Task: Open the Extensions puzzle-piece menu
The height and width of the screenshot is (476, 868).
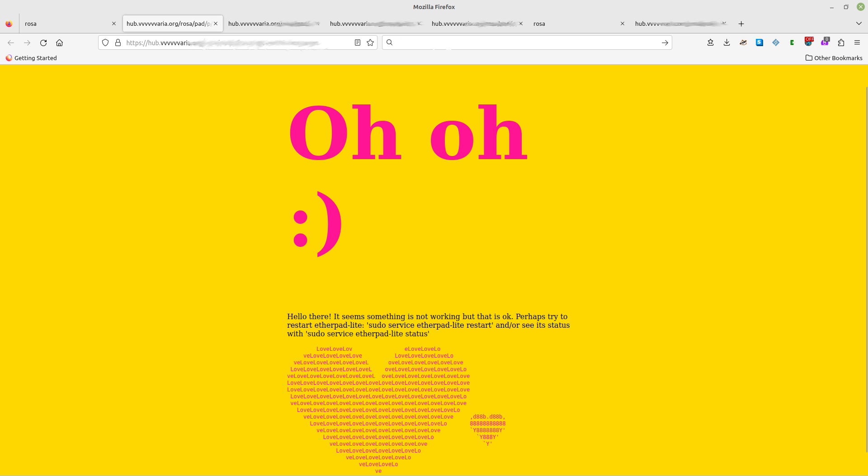Action: [841, 42]
